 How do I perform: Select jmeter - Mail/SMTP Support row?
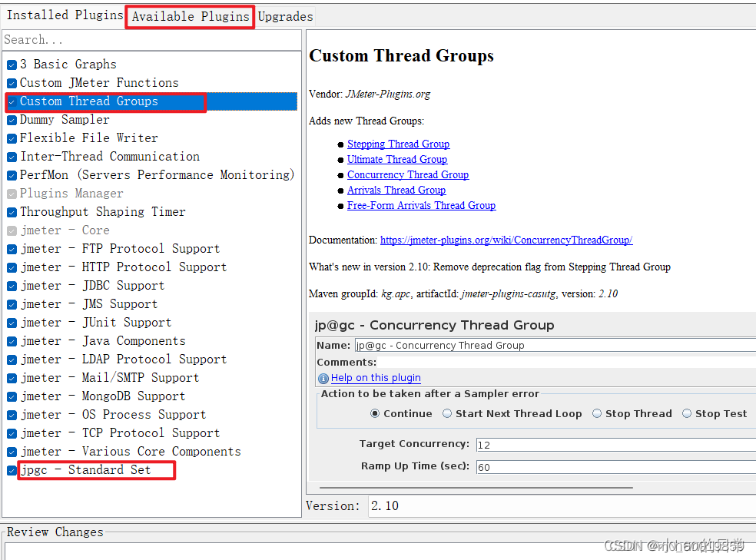[151, 378]
